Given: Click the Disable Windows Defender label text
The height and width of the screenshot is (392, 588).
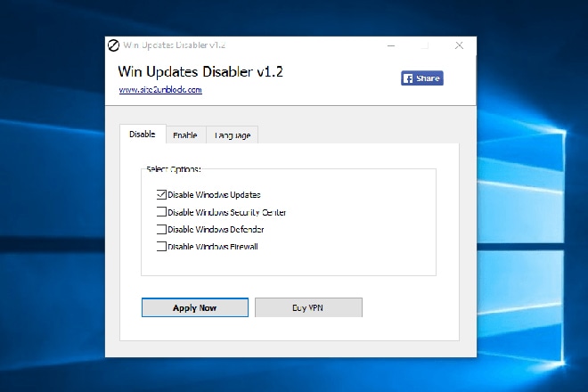Looking at the screenshot, I should [x=216, y=229].
